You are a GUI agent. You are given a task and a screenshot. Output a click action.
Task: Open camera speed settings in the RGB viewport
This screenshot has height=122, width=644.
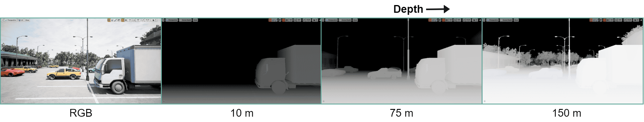154,20
